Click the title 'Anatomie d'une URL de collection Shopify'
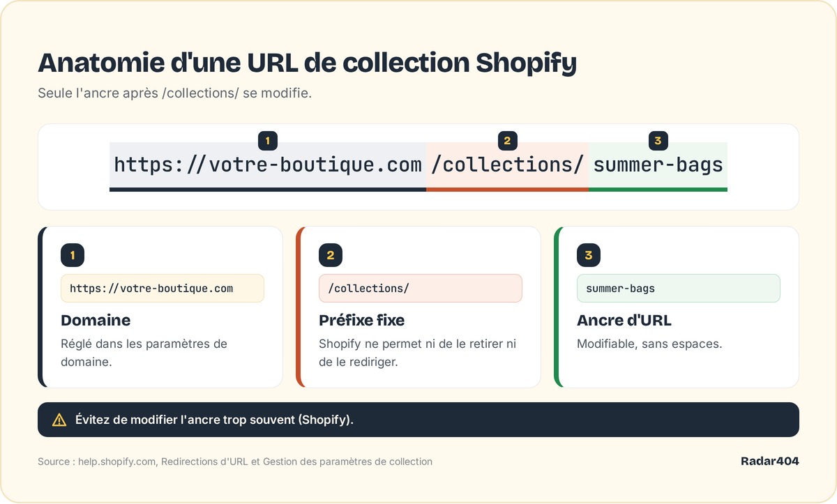Screen dimensions: 837x504 (307, 63)
